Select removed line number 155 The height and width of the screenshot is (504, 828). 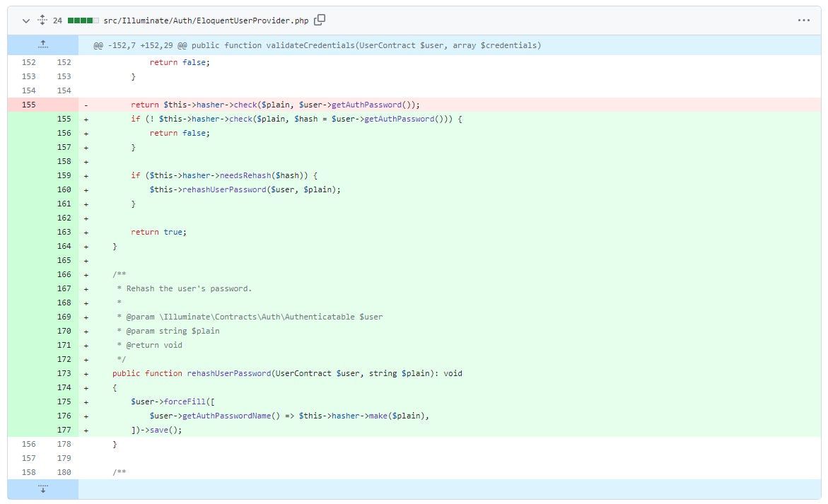point(28,105)
